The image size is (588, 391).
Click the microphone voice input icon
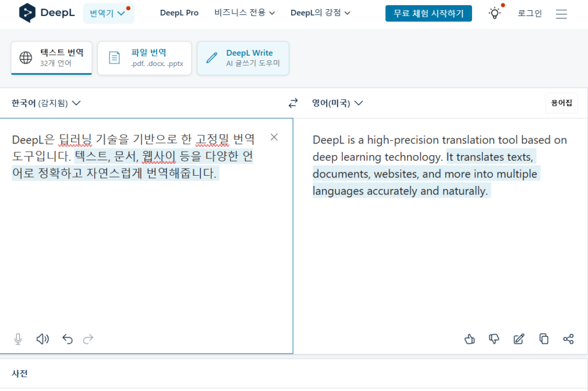pos(18,339)
